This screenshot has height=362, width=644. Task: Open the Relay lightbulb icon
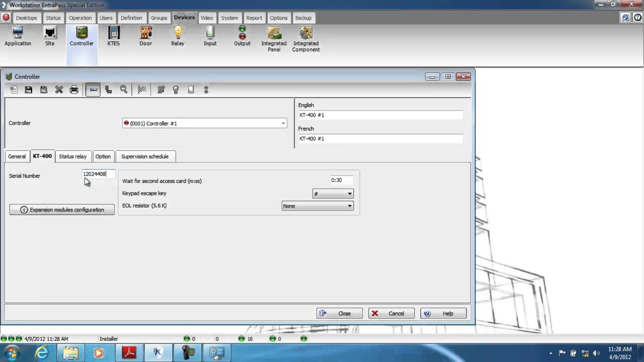coord(178,36)
